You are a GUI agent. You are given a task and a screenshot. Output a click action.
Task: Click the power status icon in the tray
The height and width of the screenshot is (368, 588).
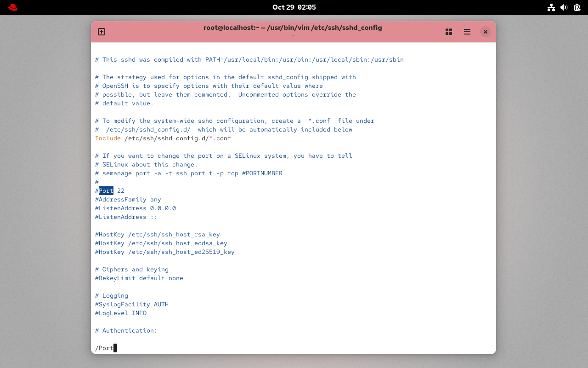coord(577,7)
